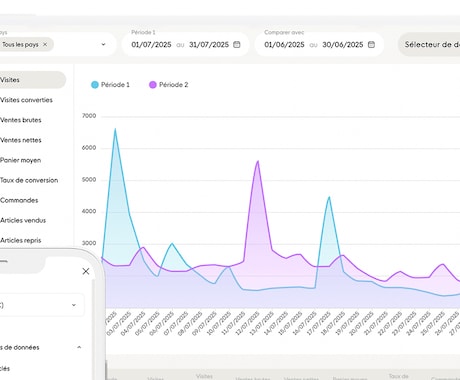Select the Ventes nettes metric

tap(21, 140)
